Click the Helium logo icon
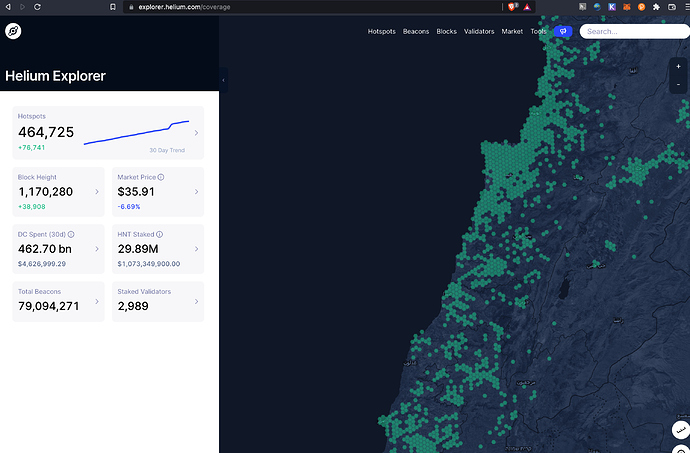This screenshot has width=690, height=453. click(13, 31)
